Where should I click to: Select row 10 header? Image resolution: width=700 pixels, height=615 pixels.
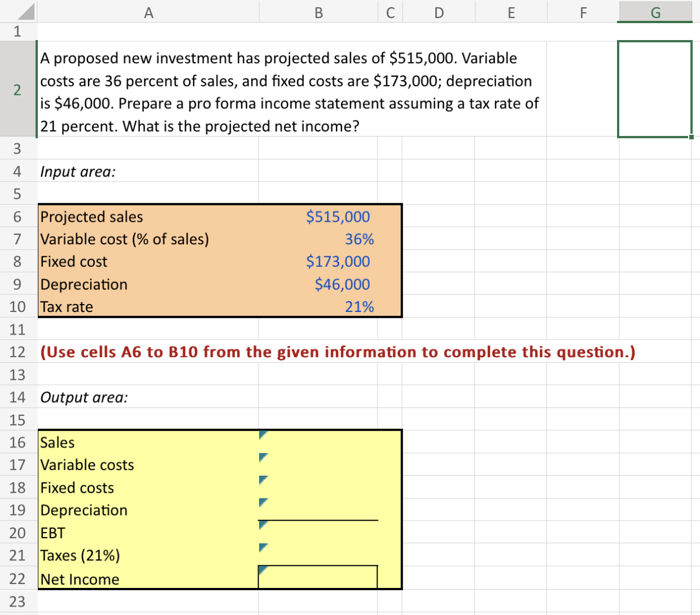coord(17,306)
